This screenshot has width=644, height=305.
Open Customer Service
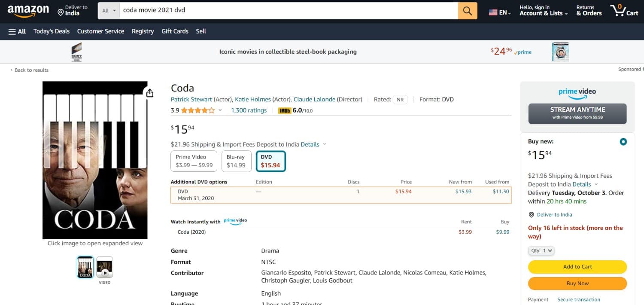(100, 31)
